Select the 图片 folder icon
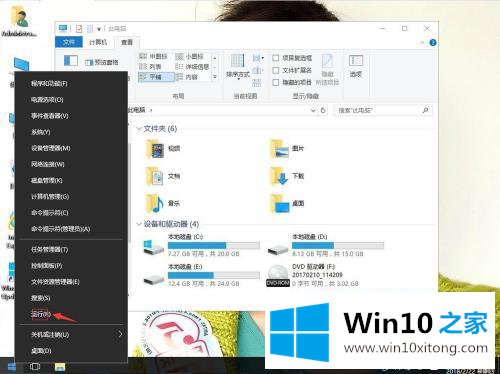This screenshot has width=500, height=374. (279, 149)
